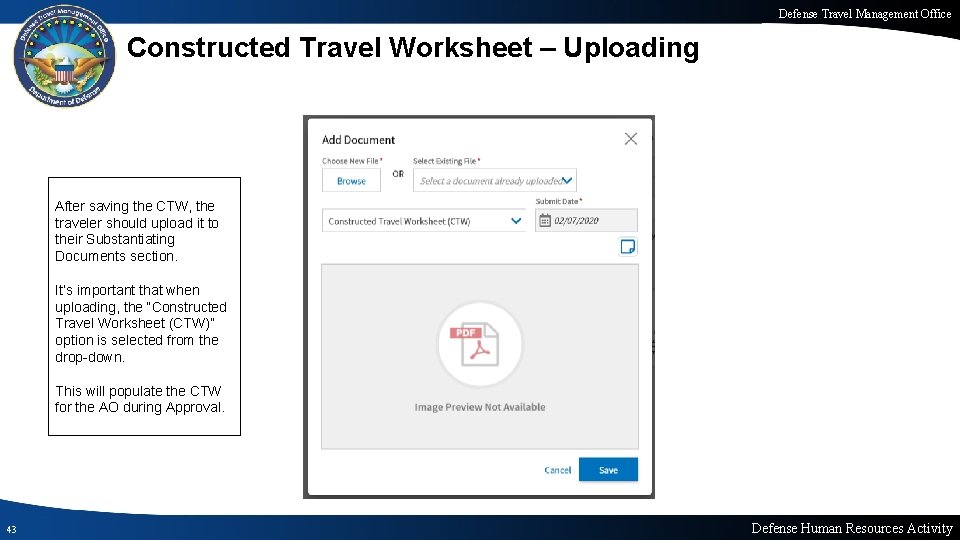Viewport: 960px width, 540px height.
Task: Click the Submit Date field 02/07/2020
Action: 586,220
